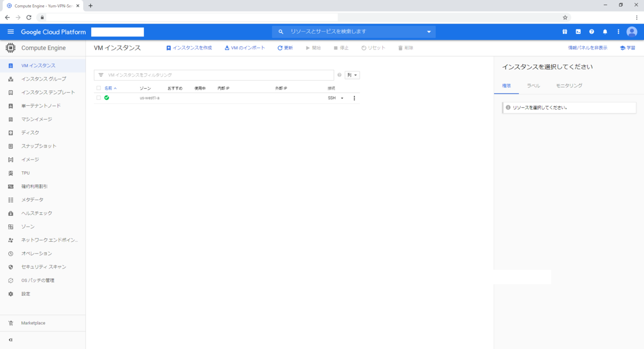
Task: Select OS パッチの管理 in sidebar
Action: click(38, 280)
